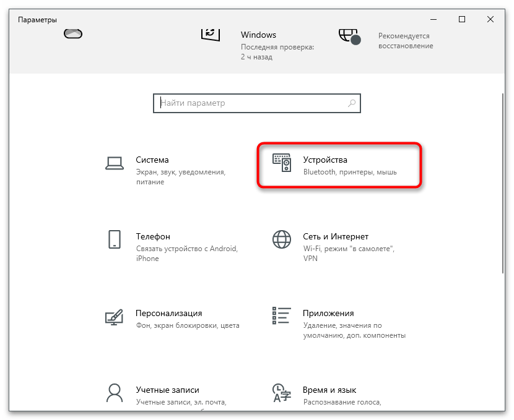Click the Рекомендуется восстановление text
The height and width of the screenshot is (420, 514).
(407, 41)
